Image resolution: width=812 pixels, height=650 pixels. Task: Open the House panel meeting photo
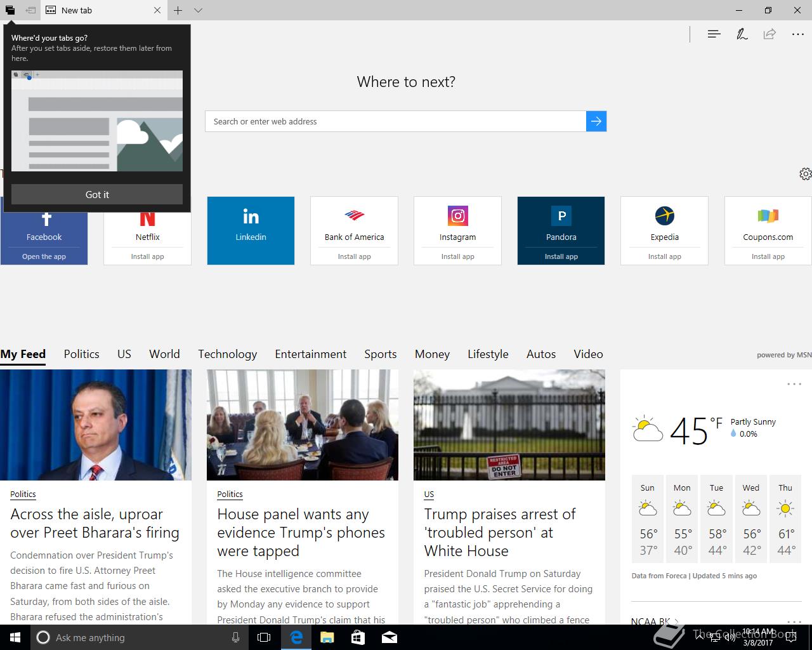pyautogui.click(x=303, y=425)
